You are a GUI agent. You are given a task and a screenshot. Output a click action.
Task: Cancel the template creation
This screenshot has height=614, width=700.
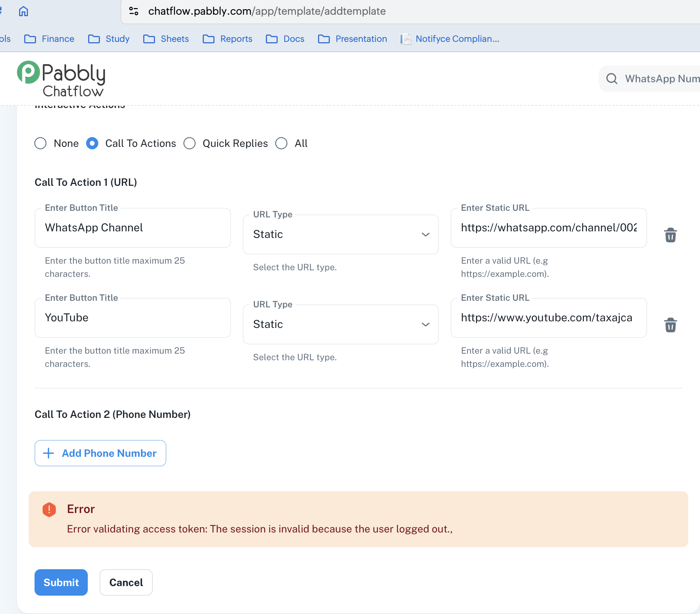[x=126, y=582]
